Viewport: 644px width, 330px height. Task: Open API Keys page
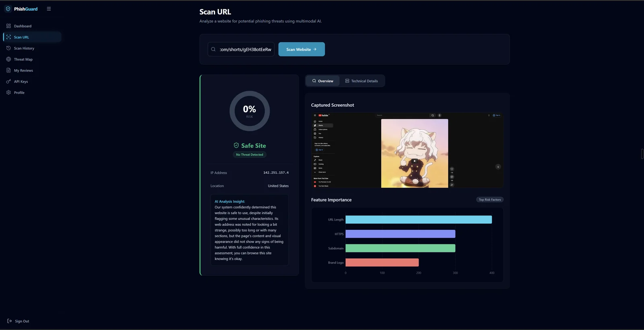(x=32, y=81)
